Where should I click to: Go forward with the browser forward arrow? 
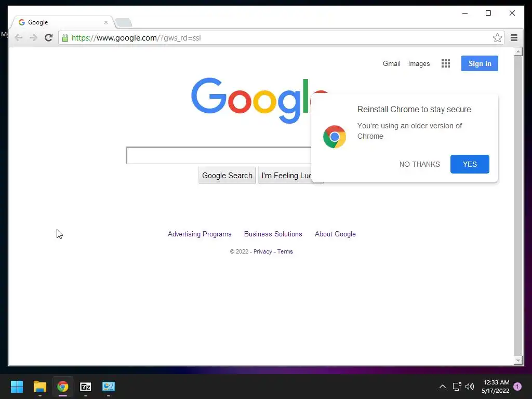[x=33, y=37]
